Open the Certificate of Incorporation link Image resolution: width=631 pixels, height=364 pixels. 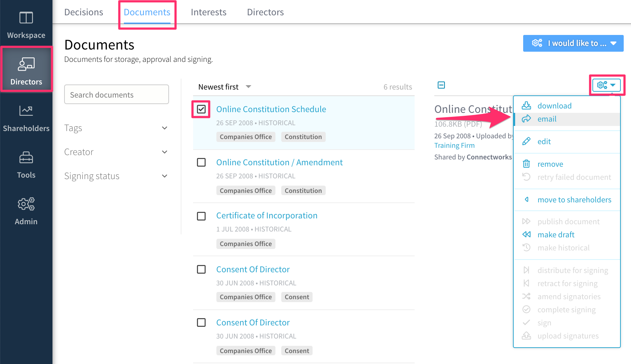coord(267,215)
